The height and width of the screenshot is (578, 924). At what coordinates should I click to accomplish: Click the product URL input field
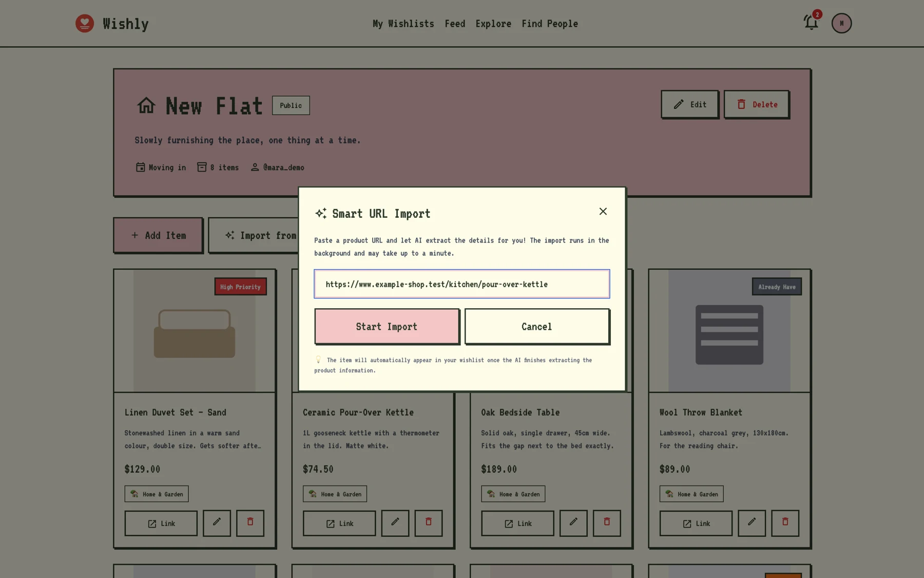click(462, 284)
